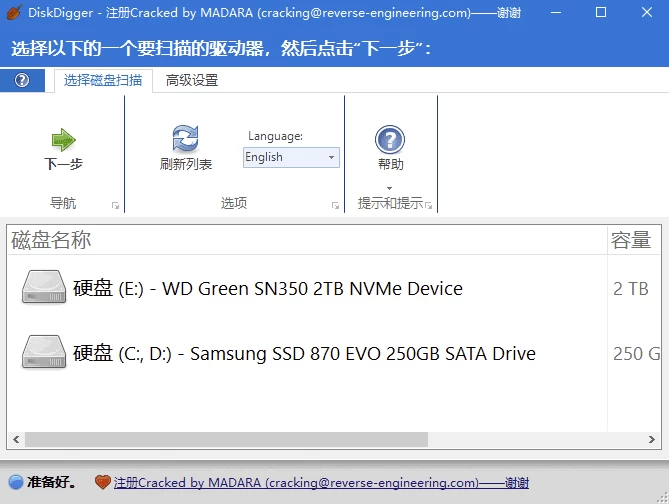Expand the 选项 group launcher
The height and width of the screenshot is (504, 669).
pyautogui.click(x=335, y=205)
